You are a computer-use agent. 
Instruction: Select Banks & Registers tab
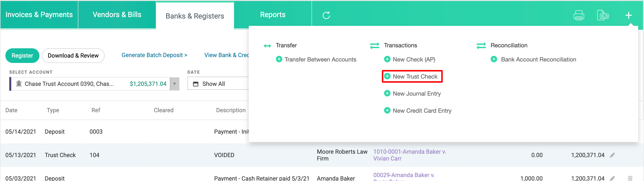[x=195, y=16]
